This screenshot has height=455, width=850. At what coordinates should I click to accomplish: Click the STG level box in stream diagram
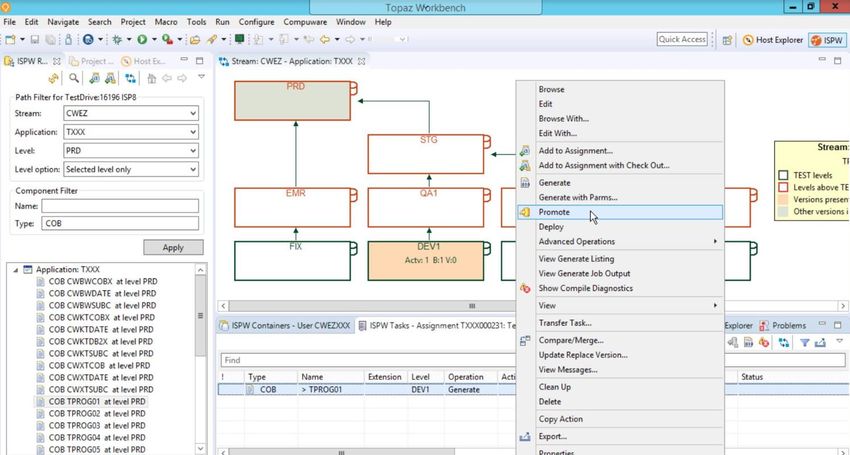tap(426, 154)
